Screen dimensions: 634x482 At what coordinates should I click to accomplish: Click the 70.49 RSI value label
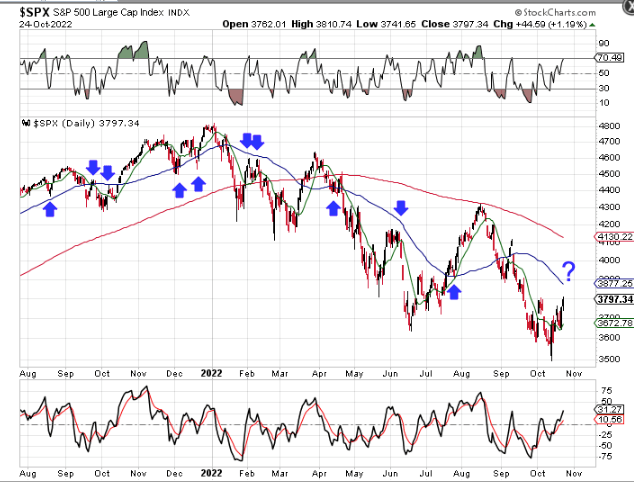click(x=608, y=58)
